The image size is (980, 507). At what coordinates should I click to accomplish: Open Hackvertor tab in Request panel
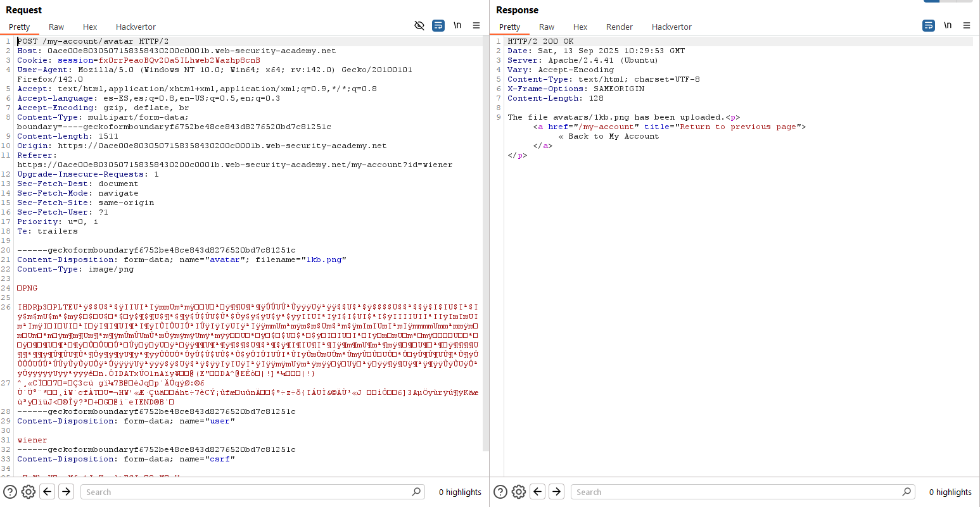[136, 27]
